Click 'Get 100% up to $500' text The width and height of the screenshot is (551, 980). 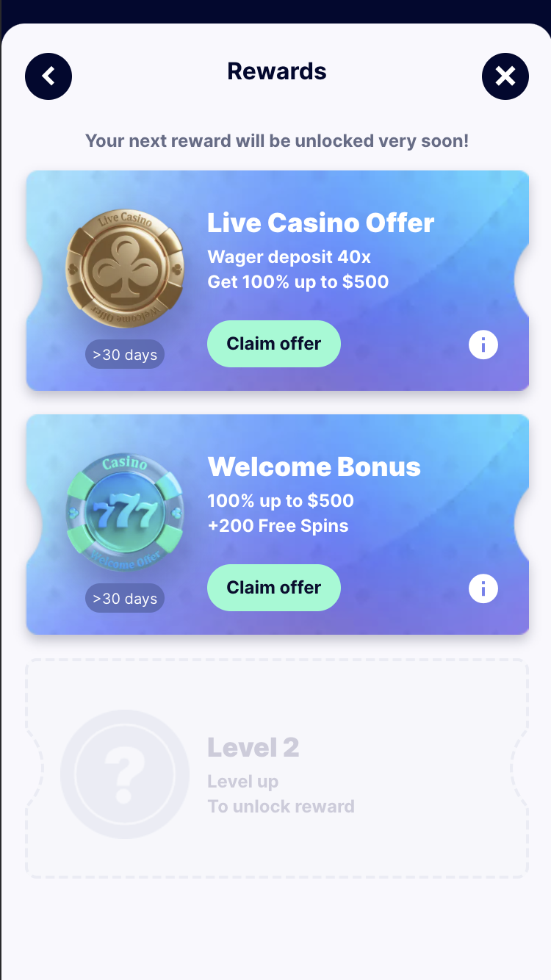point(298,282)
